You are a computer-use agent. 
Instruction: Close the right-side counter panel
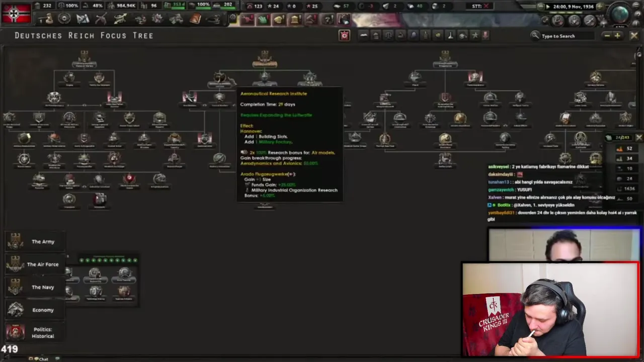(638, 137)
